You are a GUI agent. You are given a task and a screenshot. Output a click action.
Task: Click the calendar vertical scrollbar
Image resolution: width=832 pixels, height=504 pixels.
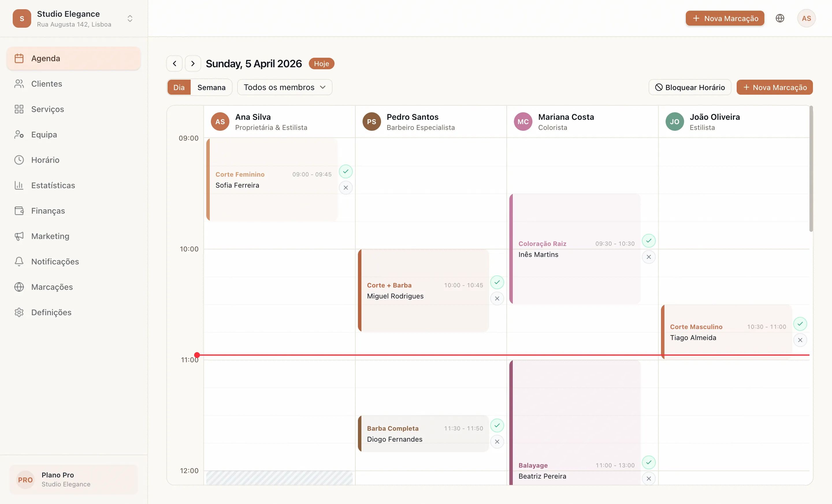pyautogui.click(x=811, y=169)
